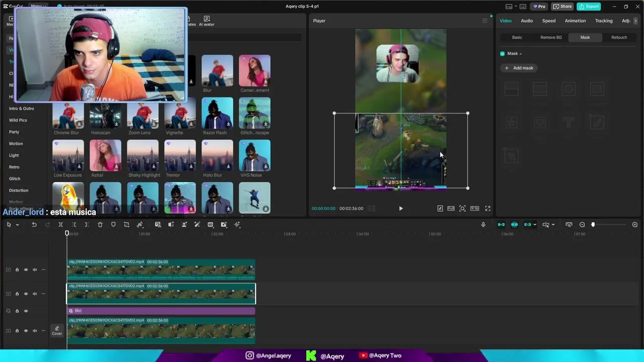Select the Astral effect thumbnail
This screenshot has height=362, width=644.
point(105,155)
